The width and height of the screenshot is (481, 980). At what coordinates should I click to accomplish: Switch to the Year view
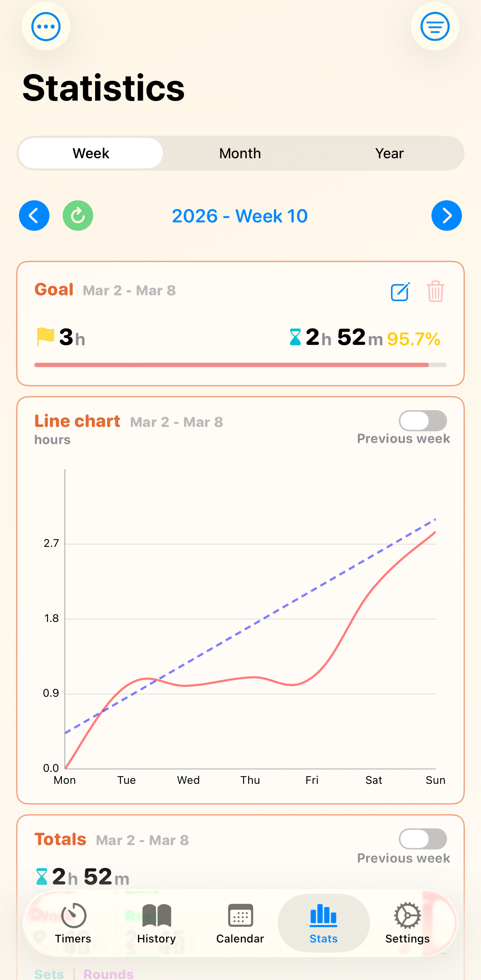point(390,153)
